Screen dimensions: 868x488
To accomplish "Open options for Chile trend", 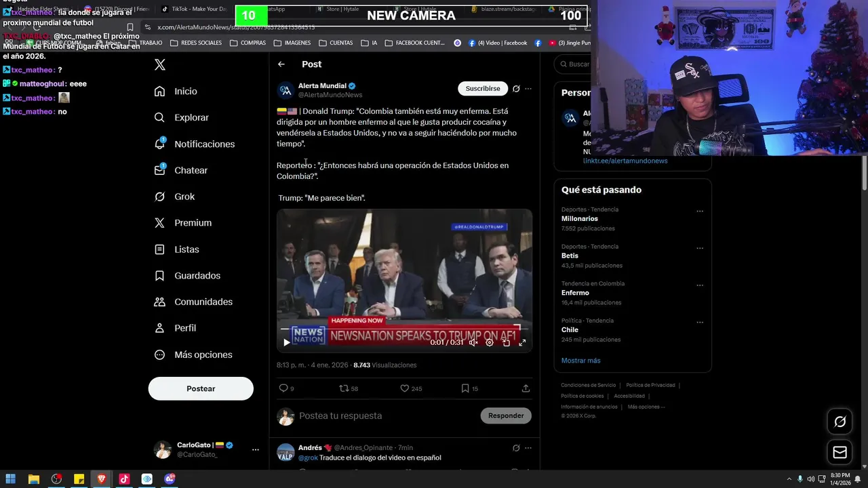I will (700, 323).
